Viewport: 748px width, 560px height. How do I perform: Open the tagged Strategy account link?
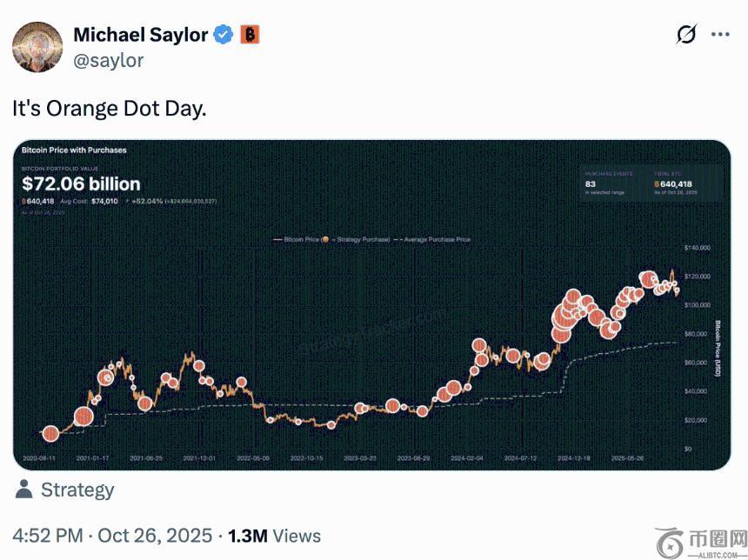pos(77,490)
